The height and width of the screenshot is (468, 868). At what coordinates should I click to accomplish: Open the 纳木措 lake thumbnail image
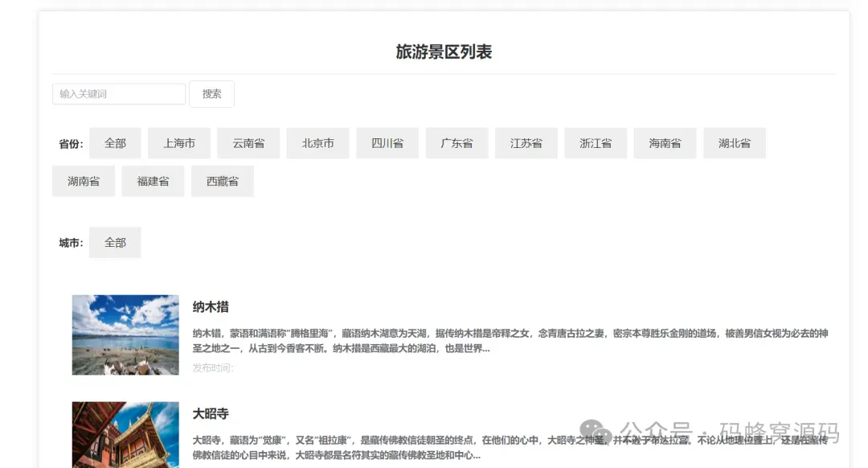click(125, 335)
